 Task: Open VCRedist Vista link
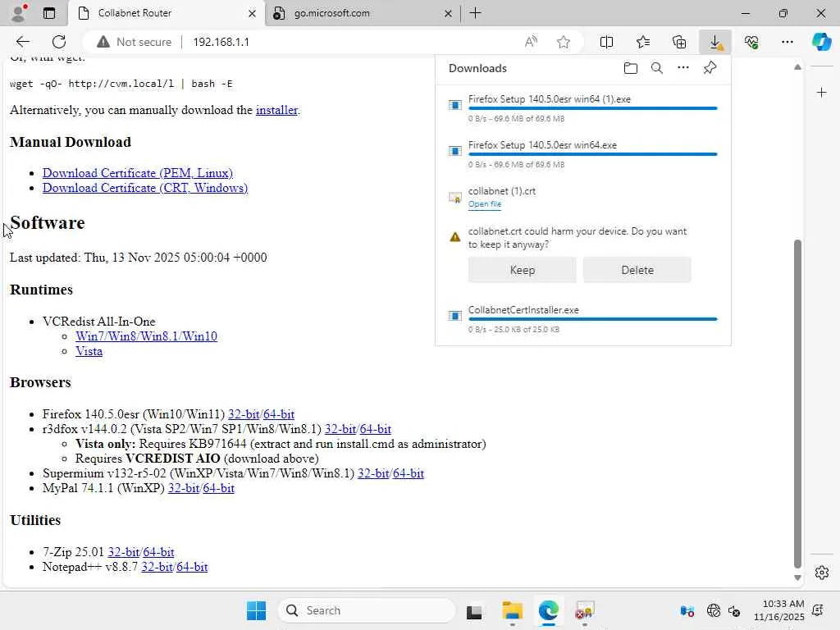pyautogui.click(x=89, y=351)
